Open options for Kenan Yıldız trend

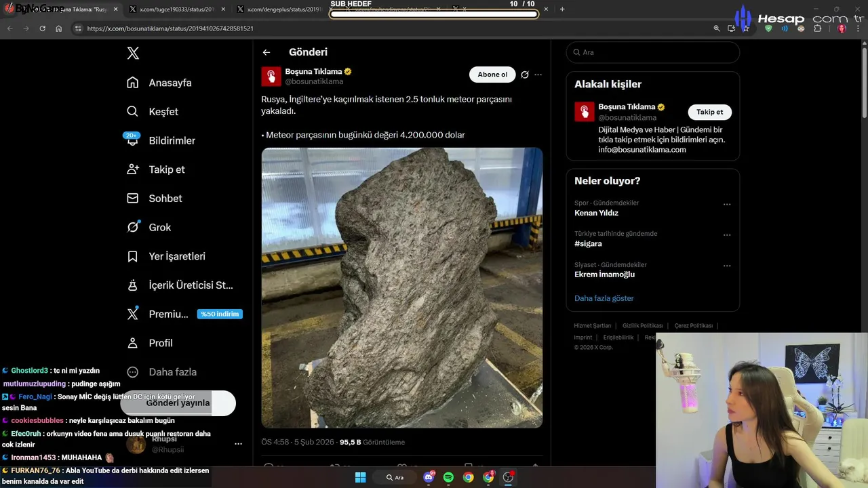727,204
